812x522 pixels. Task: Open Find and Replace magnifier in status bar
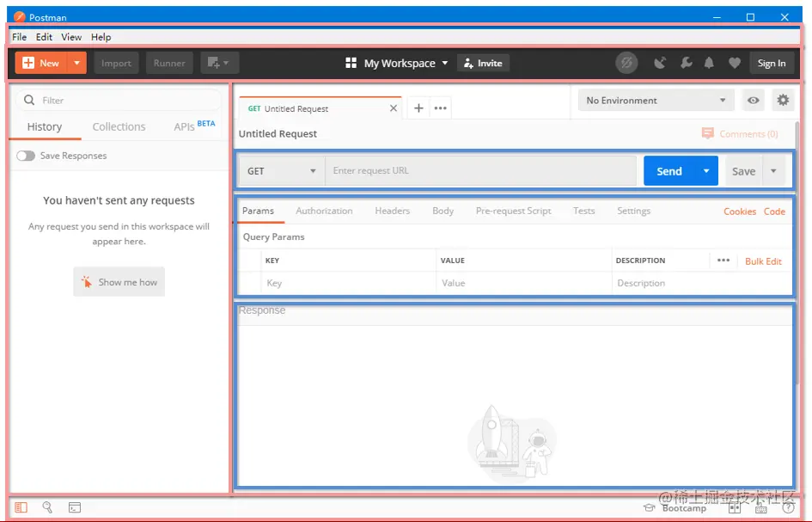[x=47, y=507]
